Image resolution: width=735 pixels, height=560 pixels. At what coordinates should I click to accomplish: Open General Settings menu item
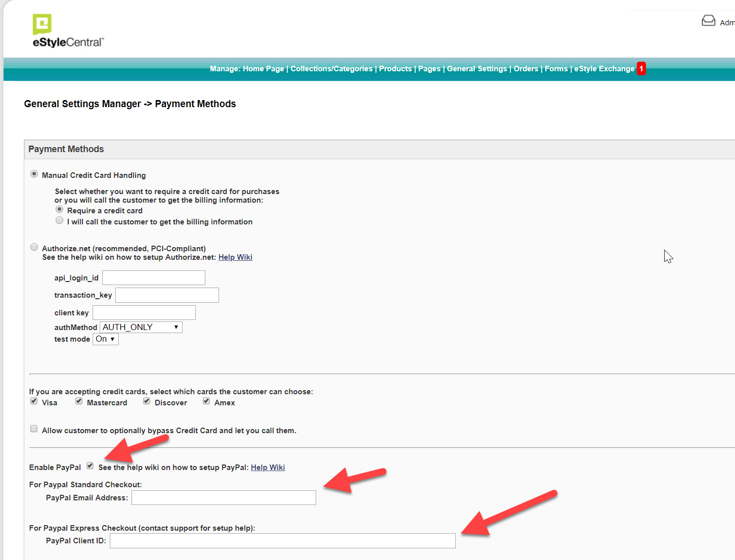tap(477, 69)
